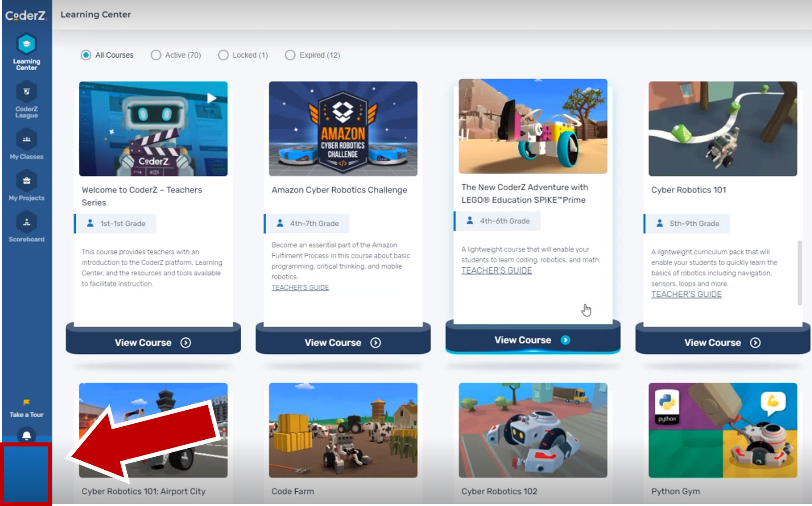This screenshot has width=812, height=506.
Task: Select the Expired (12) filter
Action: pos(312,55)
